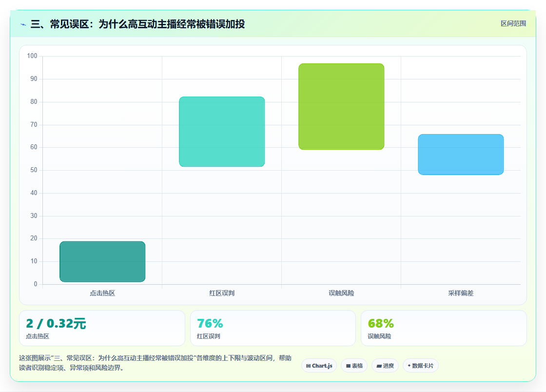Click the 采样偏差 x-axis label

461,293
